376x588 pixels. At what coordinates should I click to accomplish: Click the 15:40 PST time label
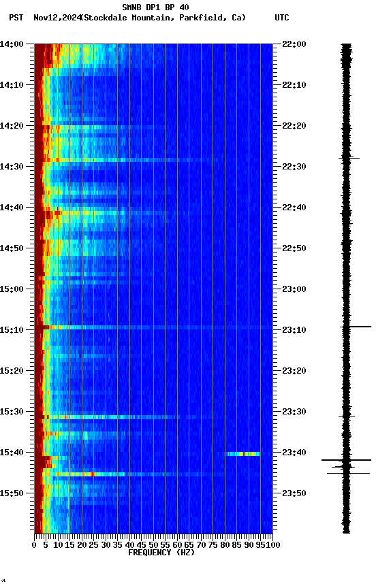pyautogui.click(x=12, y=453)
